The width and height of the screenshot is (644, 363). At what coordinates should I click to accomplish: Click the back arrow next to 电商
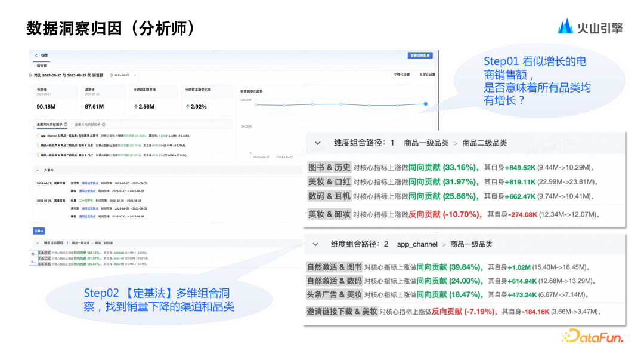pos(36,56)
